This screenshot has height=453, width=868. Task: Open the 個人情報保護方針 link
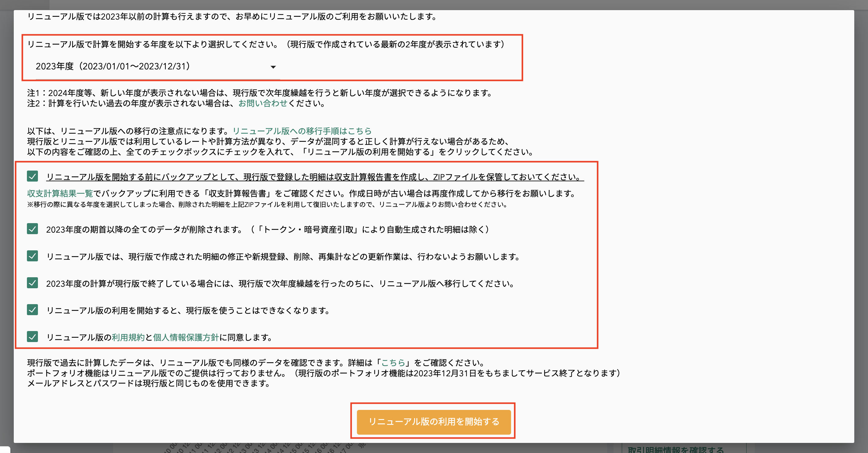(186, 337)
